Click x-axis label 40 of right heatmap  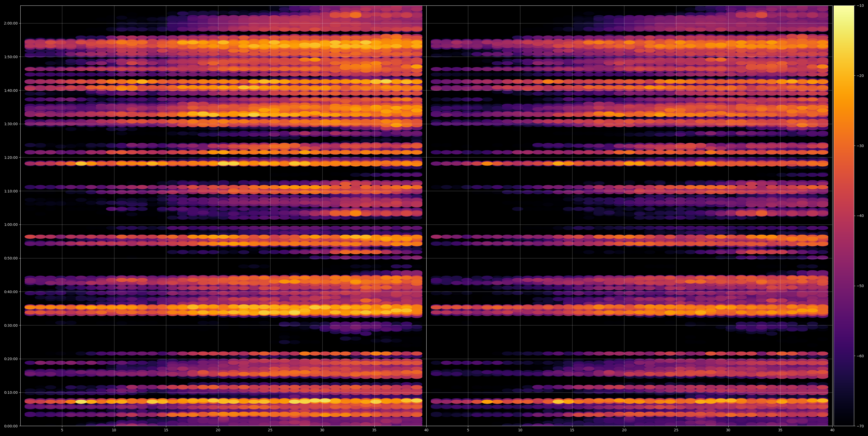(832, 430)
